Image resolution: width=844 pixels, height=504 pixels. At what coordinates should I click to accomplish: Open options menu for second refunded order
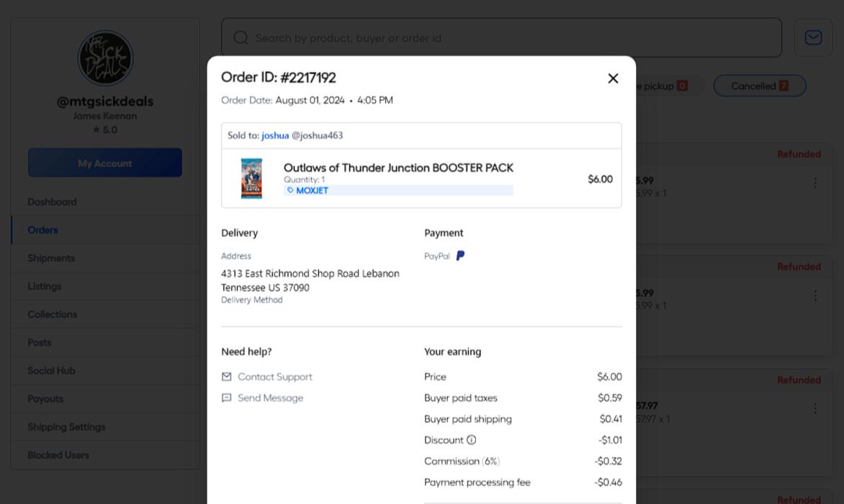point(815,296)
